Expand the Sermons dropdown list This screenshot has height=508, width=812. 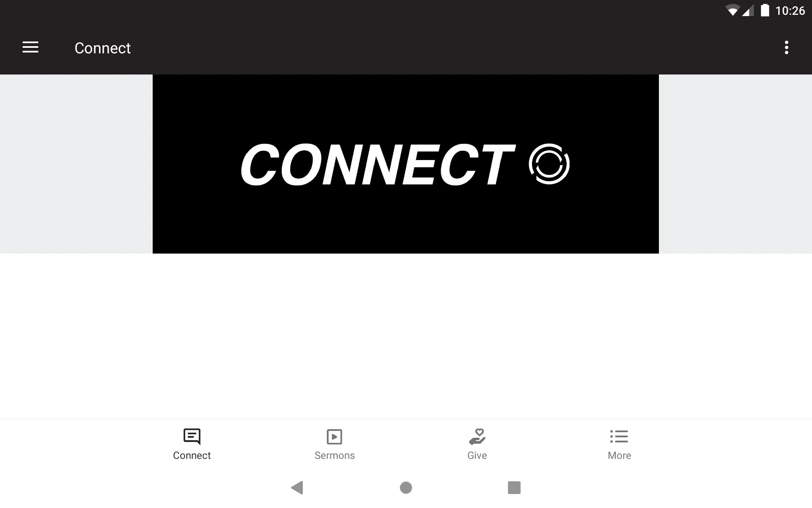click(335, 443)
